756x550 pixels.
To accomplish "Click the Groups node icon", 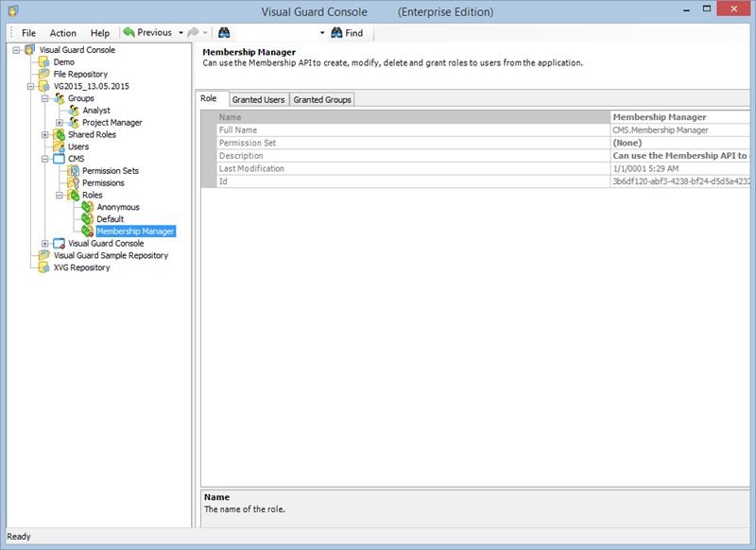I will click(59, 98).
